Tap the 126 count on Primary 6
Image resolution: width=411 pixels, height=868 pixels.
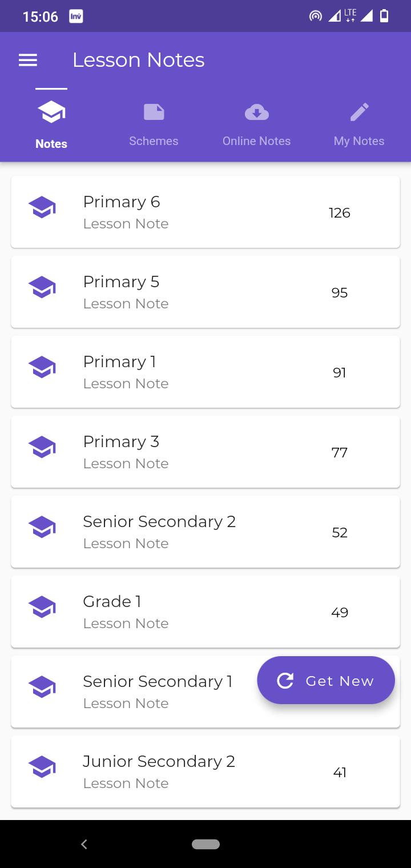tap(340, 213)
